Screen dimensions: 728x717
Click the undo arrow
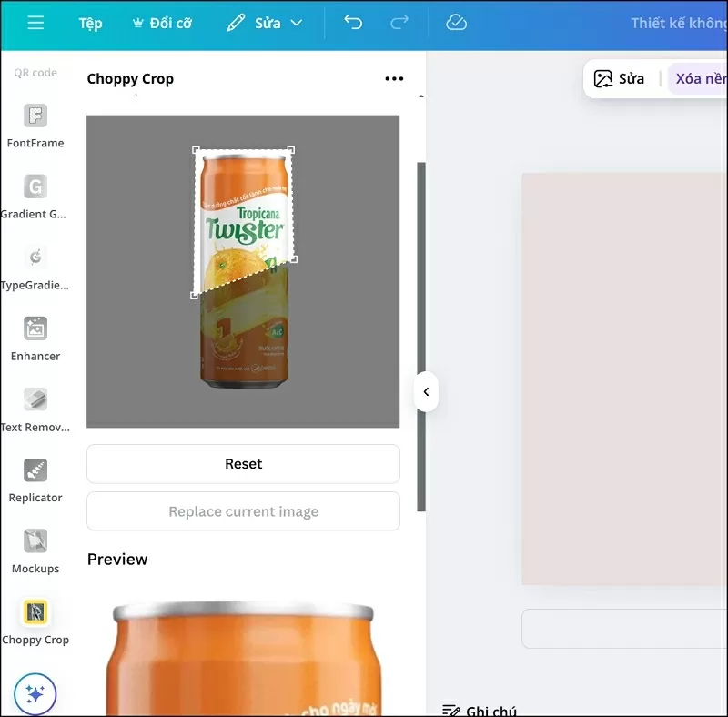coord(353,24)
